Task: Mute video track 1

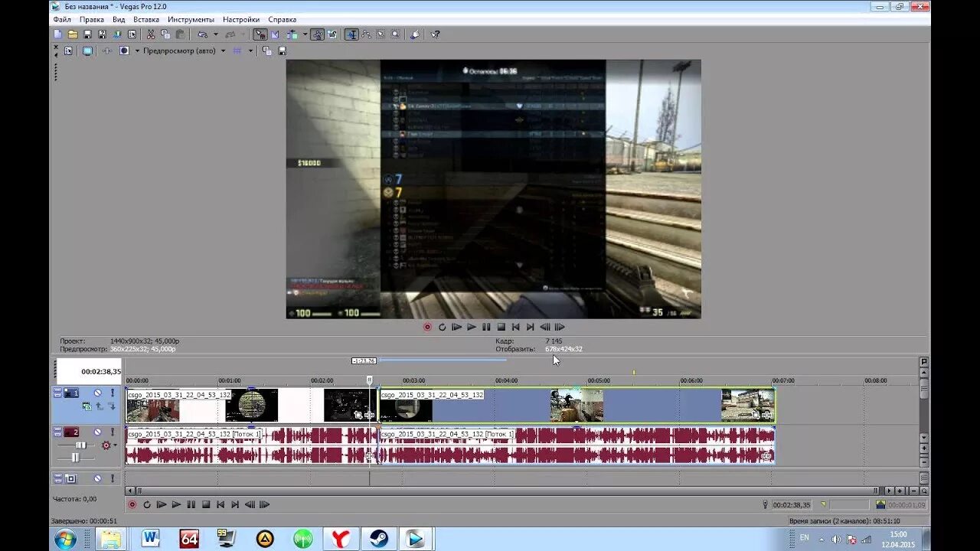Action: [x=98, y=393]
